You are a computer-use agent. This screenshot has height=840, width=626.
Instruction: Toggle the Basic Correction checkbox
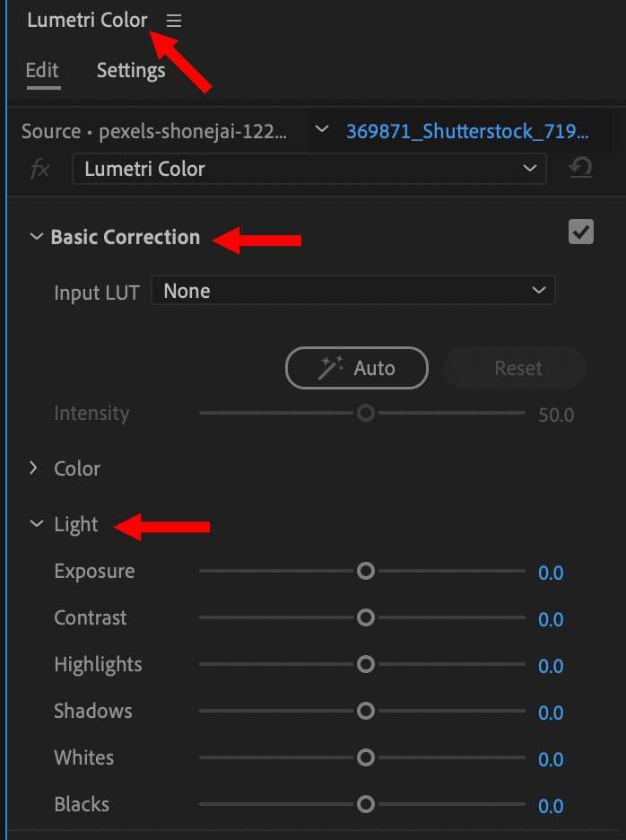click(x=581, y=232)
